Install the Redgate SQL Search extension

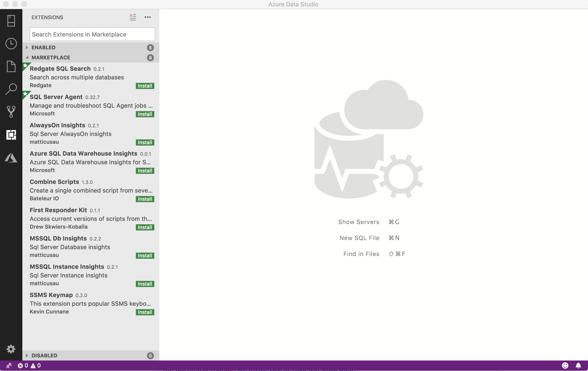coord(144,86)
